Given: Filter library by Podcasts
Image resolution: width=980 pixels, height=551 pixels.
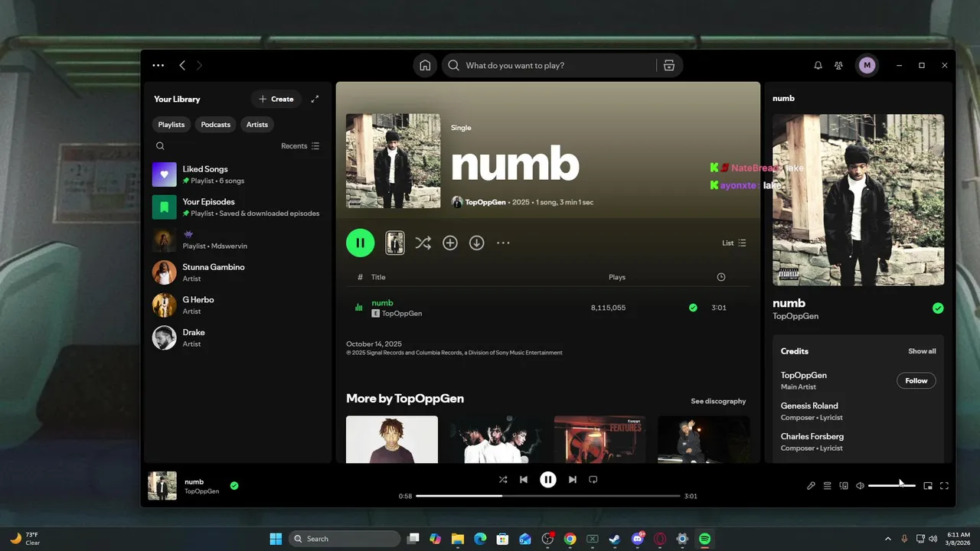Looking at the screenshot, I should [x=216, y=125].
